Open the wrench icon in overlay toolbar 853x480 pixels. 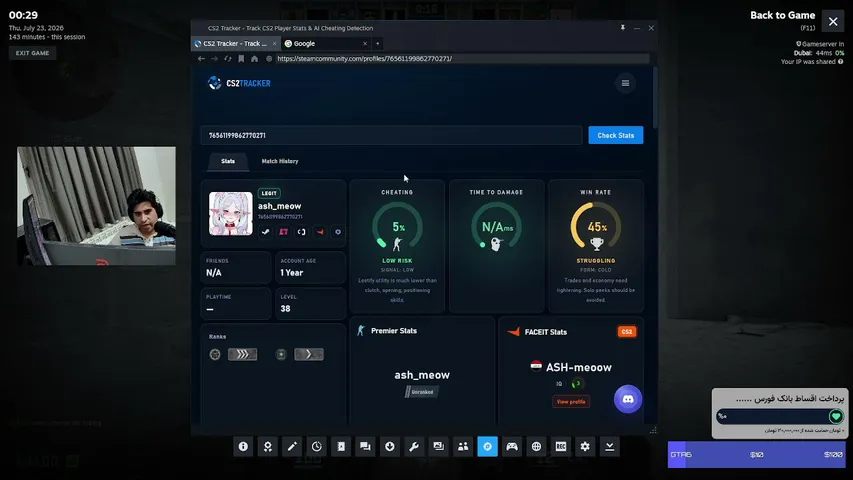point(414,446)
